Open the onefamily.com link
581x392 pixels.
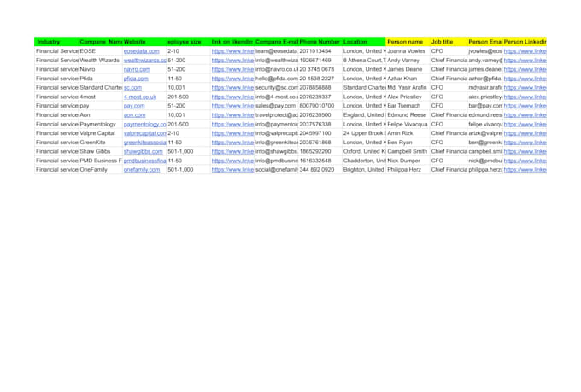point(142,170)
